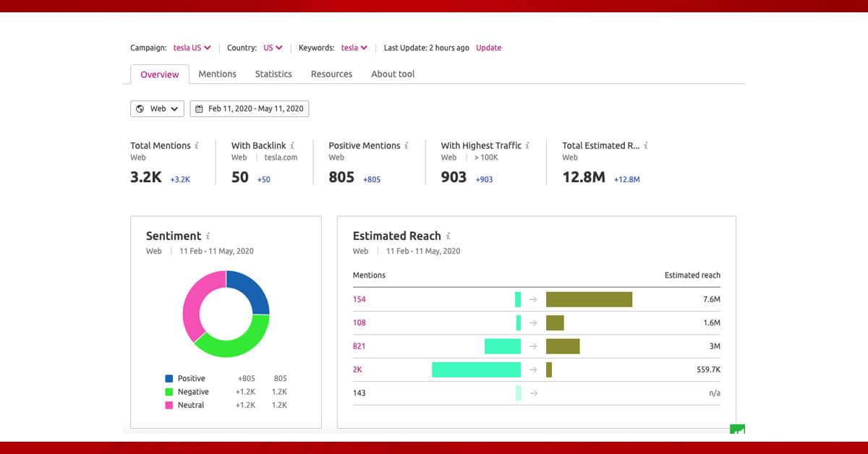Click the Mentions column header
This screenshot has height=454, width=868.
click(369, 275)
